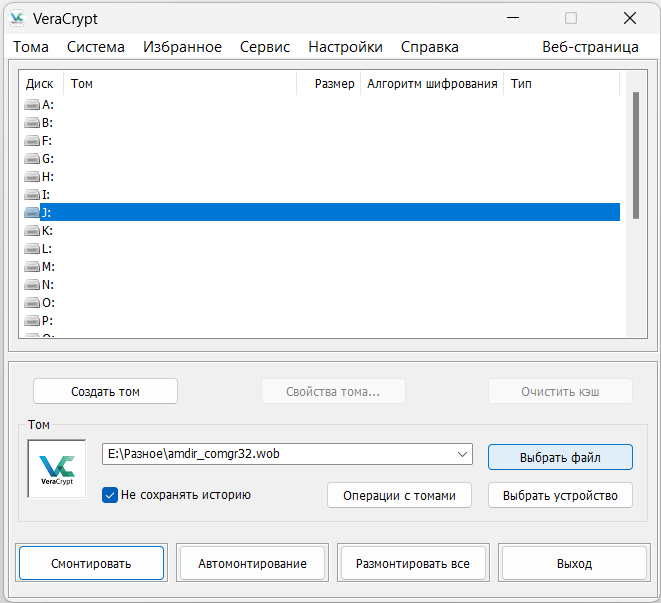Select the drive B: icon
Viewport: 661px width, 603px height.
pyautogui.click(x=32, y=123)
